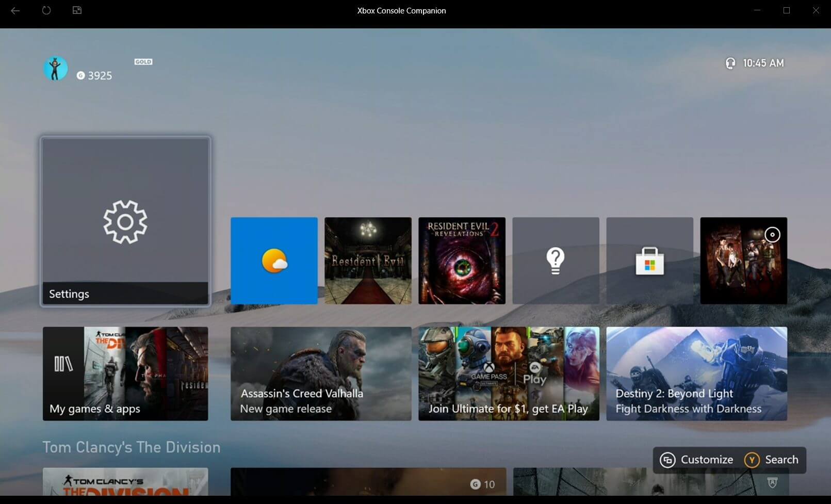Image resolution: width=831 pixels, height=504 pixels.
Task: Open the Join Ultimate Game Pass tile
Action: pos(509,373)
